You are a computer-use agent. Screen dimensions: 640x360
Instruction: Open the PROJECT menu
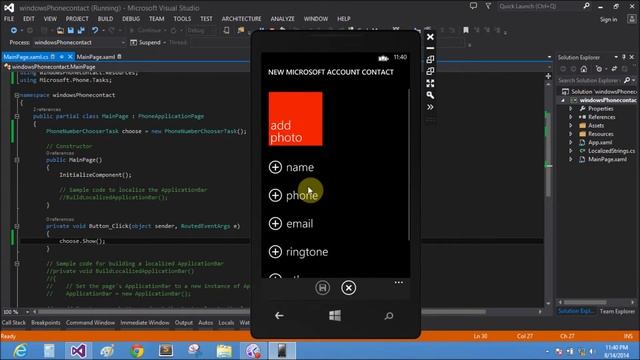pyautogui.click(x=77, y=19)
